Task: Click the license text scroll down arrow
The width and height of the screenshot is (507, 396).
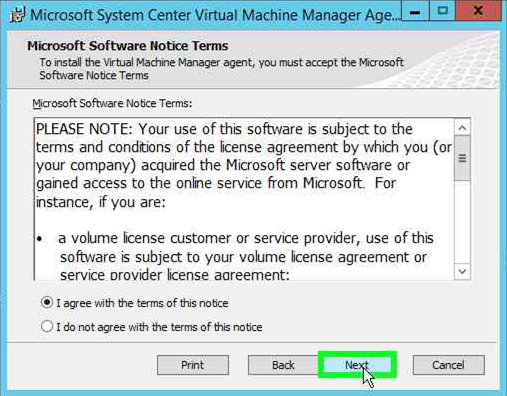Action: [x=462, y=271]
